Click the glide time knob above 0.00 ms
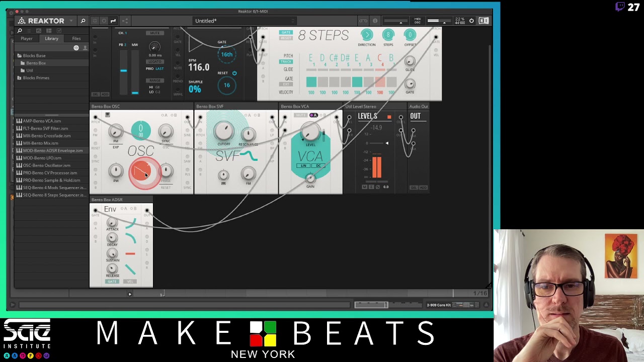Image resolution: width=644 pixels, height=362 pixels. [x=154, y=47]
